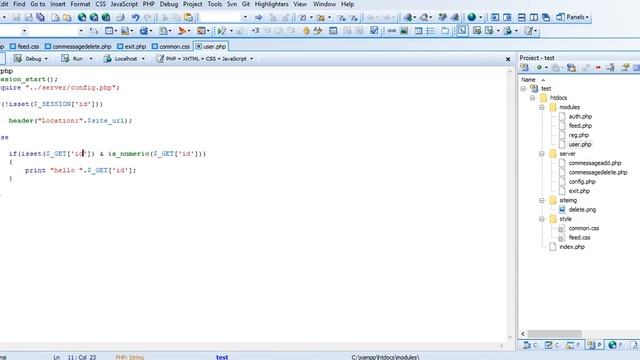
Task: Select feed.css under the style folder
Action: pyautogui.click(x=579, y=238)
